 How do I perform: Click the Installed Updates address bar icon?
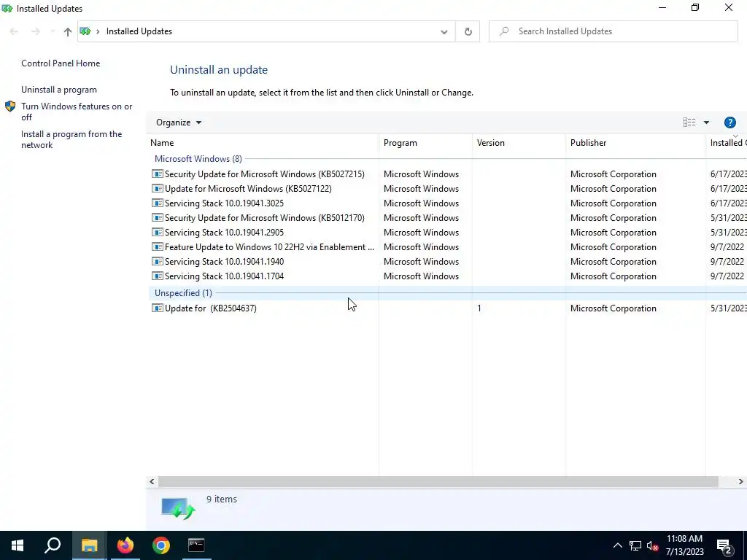point(85,31)
